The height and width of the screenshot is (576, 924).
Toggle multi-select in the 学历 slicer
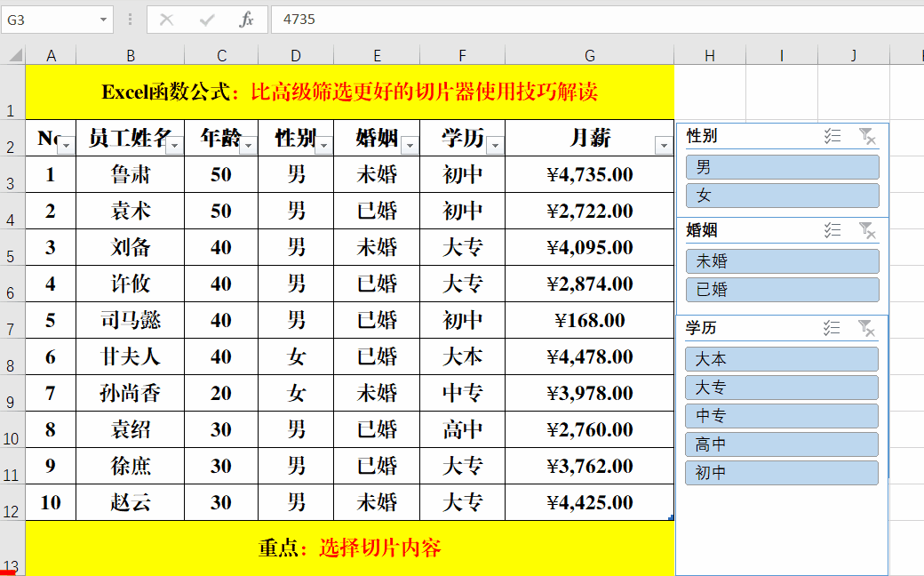(x=832, y=328)
